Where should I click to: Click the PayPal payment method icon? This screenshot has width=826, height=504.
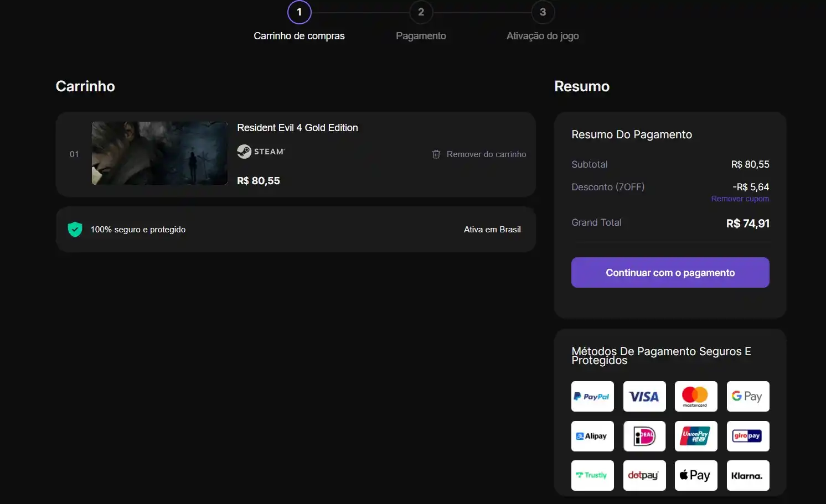point(592,396)
